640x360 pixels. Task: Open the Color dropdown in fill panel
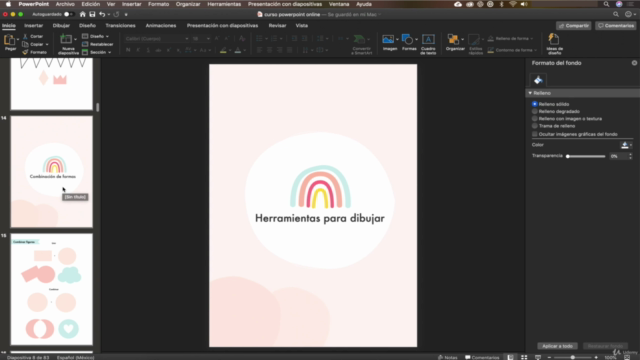[626, 145]
